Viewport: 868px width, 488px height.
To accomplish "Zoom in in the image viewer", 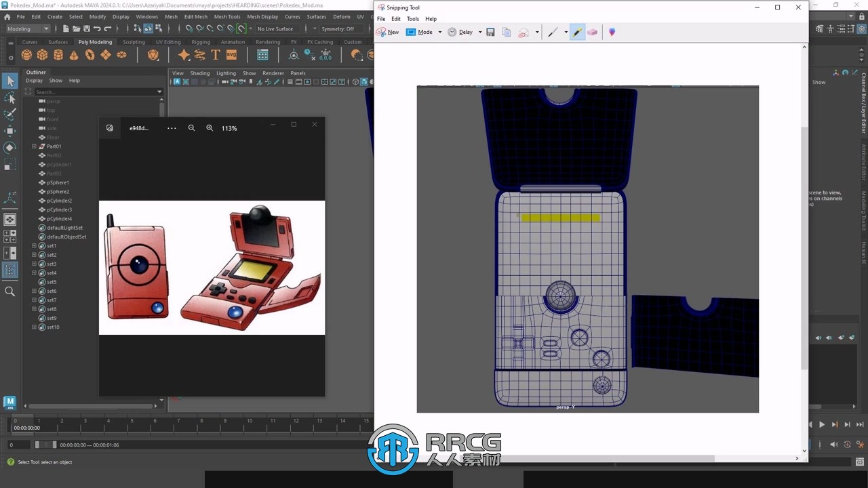I will (x=210, y=128).
